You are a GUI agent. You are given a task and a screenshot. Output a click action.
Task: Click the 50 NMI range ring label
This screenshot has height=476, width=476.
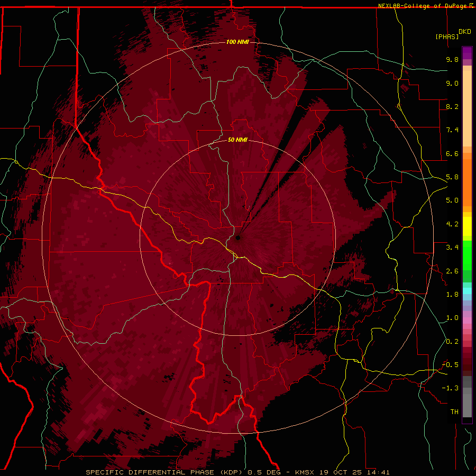click(x=237, y=140)
